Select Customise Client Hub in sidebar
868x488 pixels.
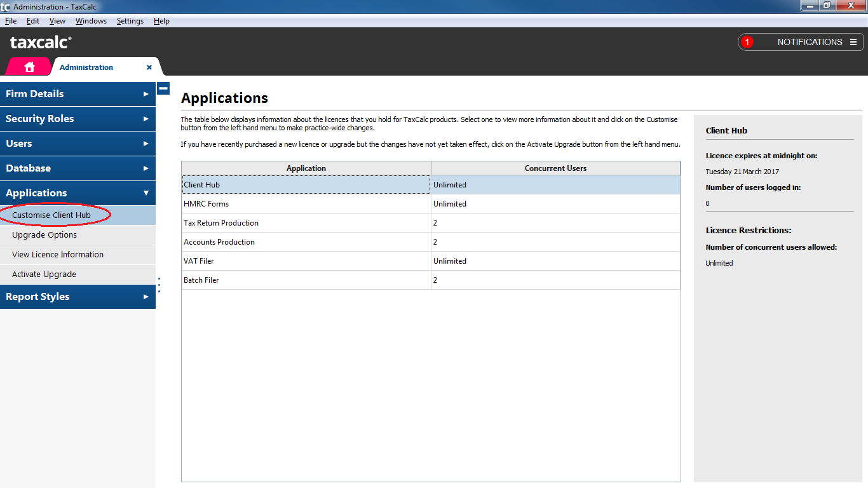click(78, 215)
